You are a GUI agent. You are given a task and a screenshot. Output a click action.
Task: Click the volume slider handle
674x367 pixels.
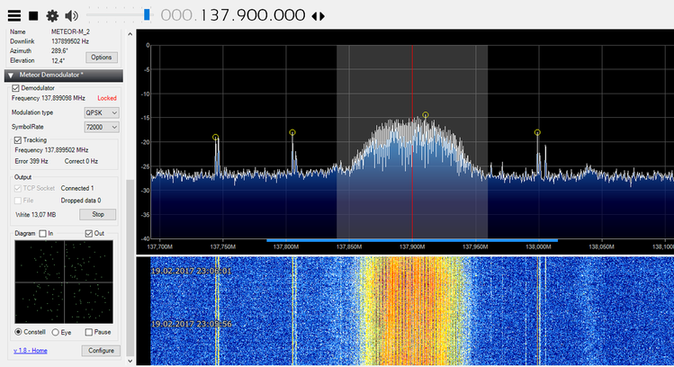[x=147, y=15]
